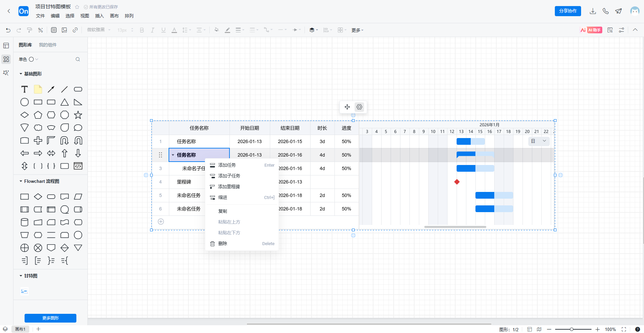The width and height of the screenshot is (644, 333).
Task: Click the red milestone diamond marker
Action: 457,182
